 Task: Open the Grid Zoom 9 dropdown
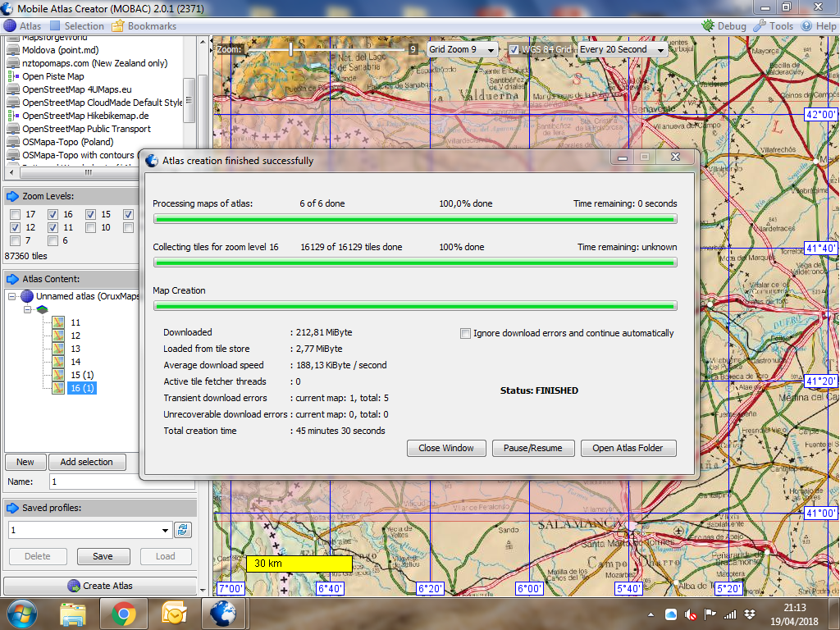pos(463,49)
